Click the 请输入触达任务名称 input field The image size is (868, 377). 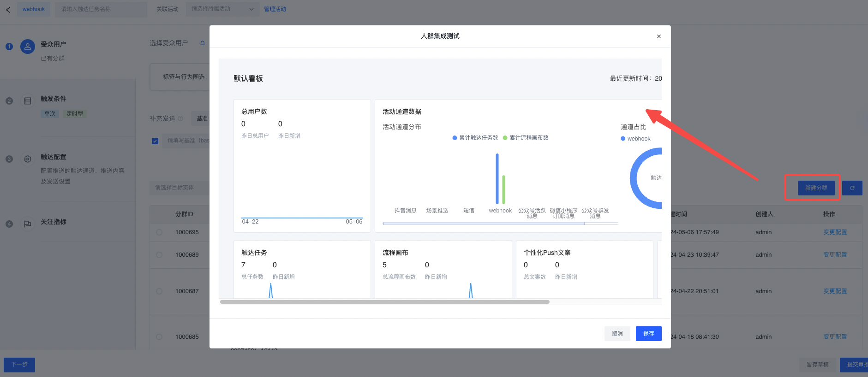pos(101,9)
